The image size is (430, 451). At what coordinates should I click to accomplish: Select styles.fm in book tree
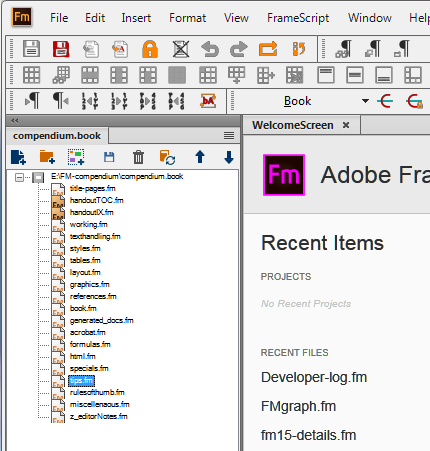85,248
